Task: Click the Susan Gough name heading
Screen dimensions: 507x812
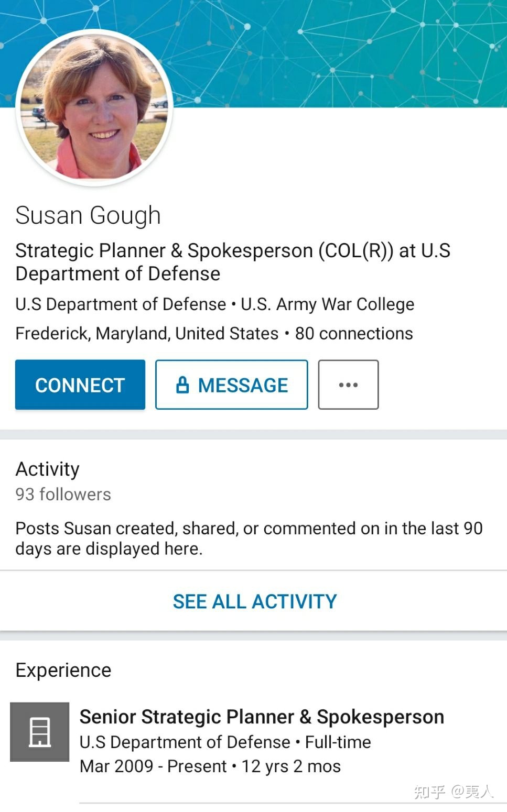Action: (x=88, y=216)
